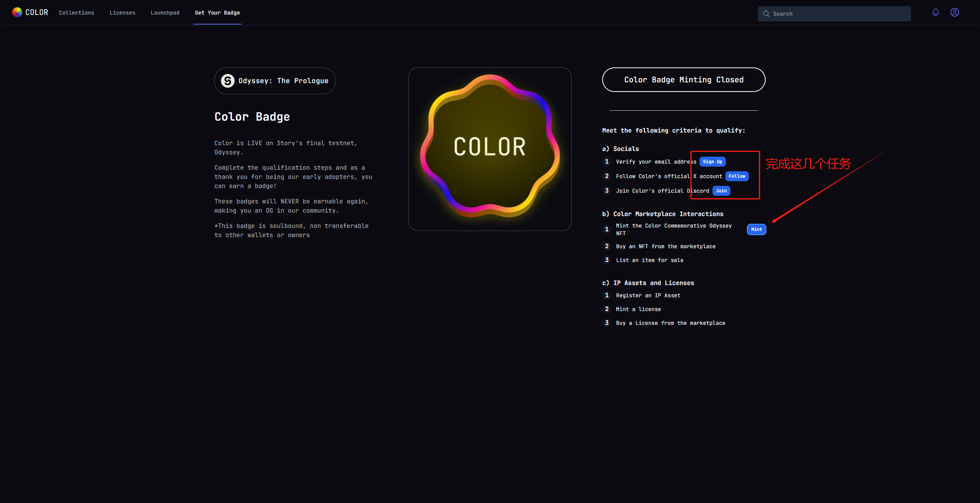The image size is (980, 503).
Task: Click 'b) Color Marketplace Interactions' heading
Action: 663,214
